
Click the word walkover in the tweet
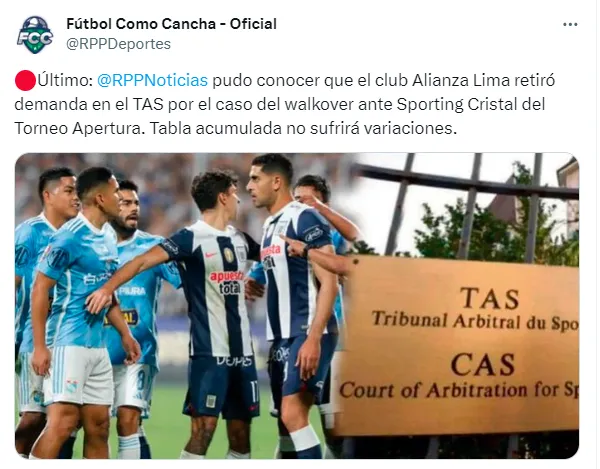[319, 104]
